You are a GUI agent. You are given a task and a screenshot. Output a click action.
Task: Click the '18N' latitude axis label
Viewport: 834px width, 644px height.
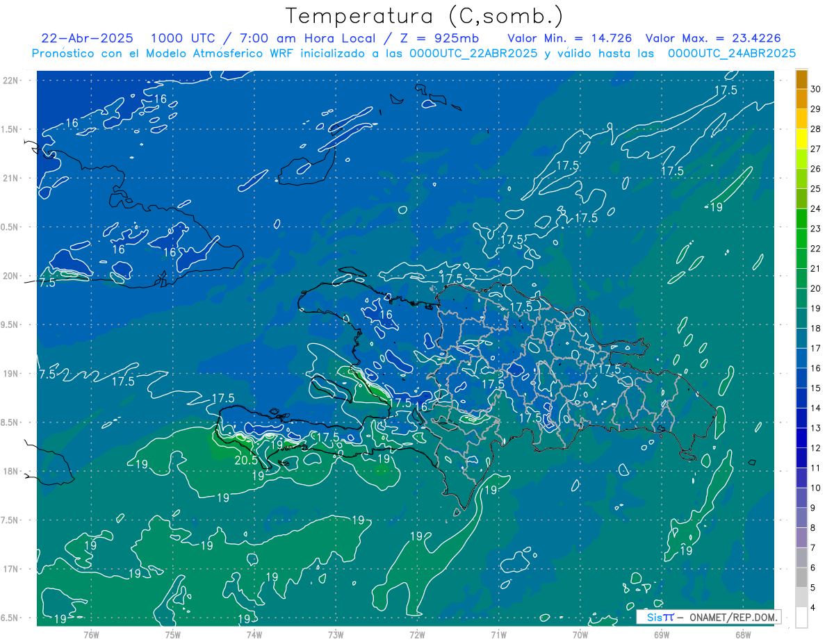(11, 472)
